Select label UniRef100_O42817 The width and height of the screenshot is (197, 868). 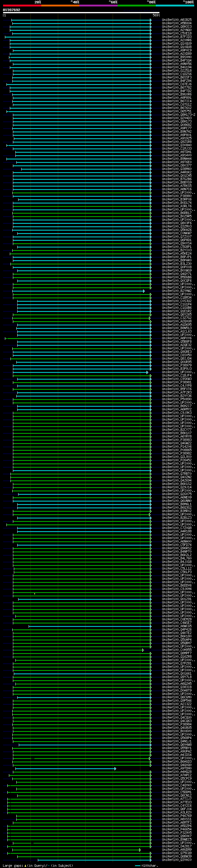177,846
